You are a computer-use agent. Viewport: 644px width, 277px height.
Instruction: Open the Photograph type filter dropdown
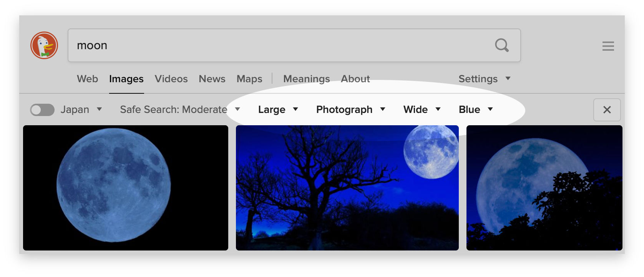pyautogui.click(x=350, y=109)
